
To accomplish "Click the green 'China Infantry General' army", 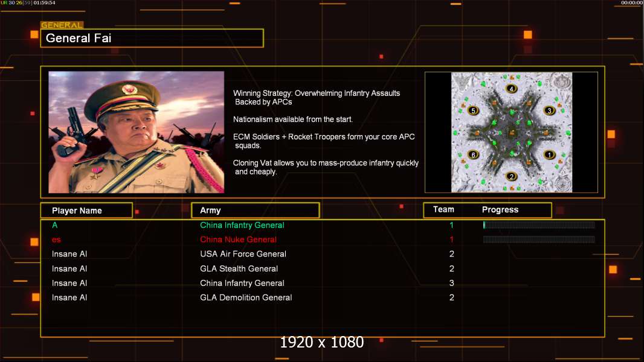I will tap(242, 225).
